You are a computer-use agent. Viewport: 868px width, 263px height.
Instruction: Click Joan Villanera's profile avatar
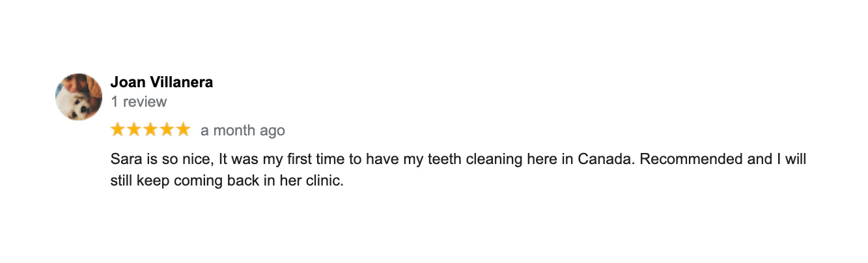point(79,97)
